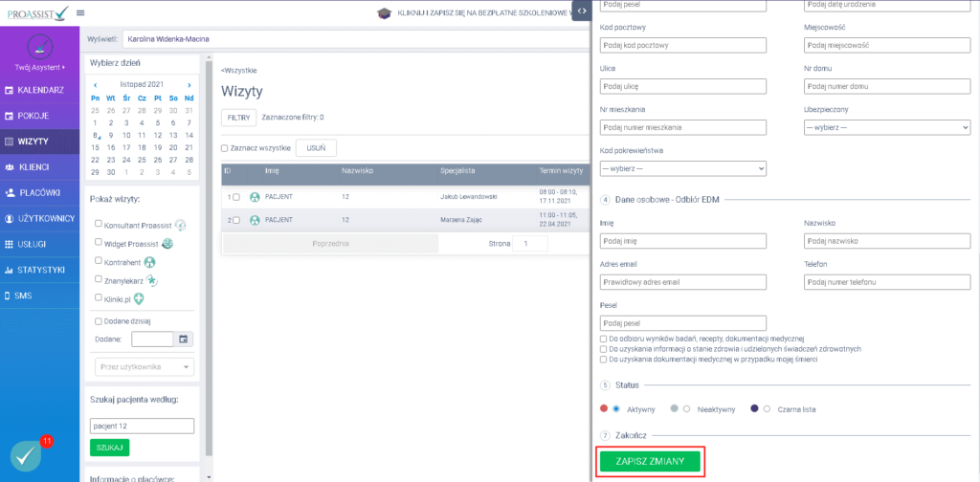The height and width of the screenshot is (482, 980).
Task: Select the Nieaktywny status radio button
Action: [686, 408]
